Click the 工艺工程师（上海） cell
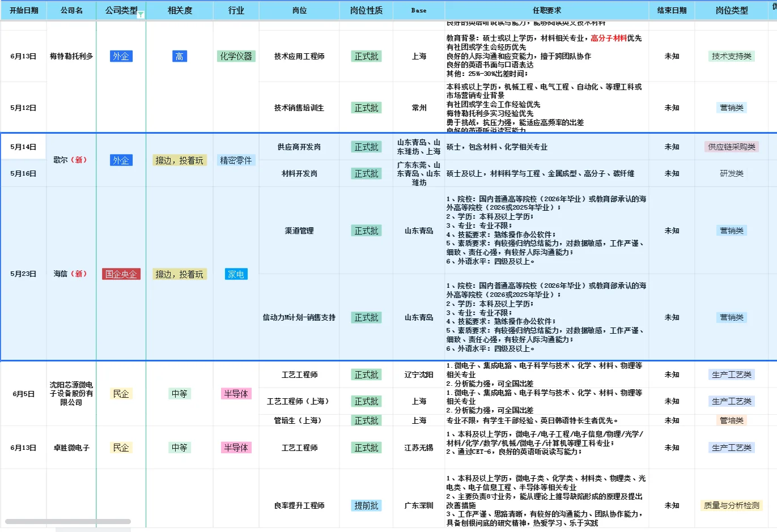This screenshot has width=777, height=532. pyautogui.click(x=299, y=401)
